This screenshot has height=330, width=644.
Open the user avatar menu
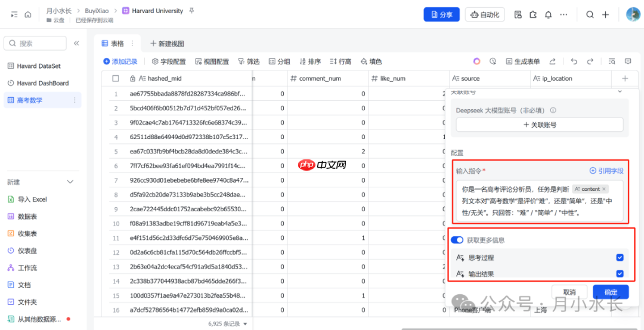(633, 15)
